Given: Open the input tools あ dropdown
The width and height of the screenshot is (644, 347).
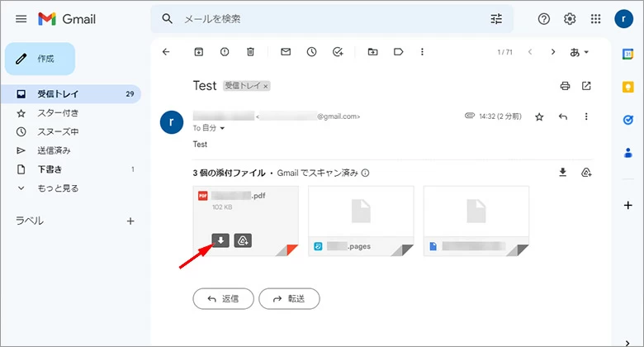Looking at the screenshot, I should [x=580, y=52].
